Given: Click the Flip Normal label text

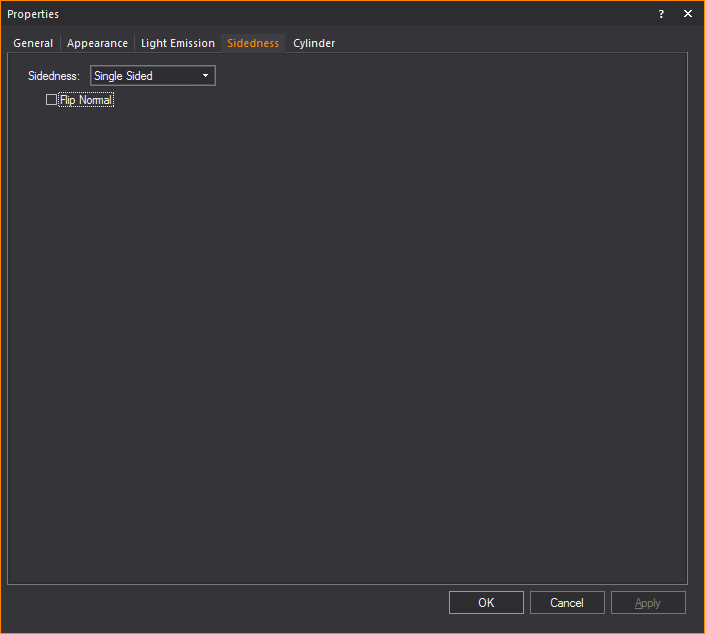Looking at the screenshot, I should point(86,100).
